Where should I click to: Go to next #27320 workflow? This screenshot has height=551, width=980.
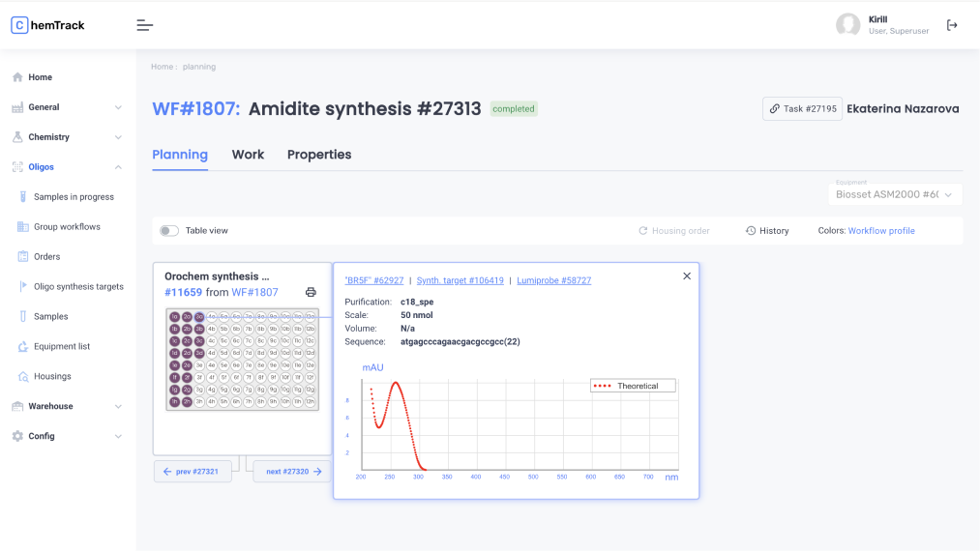click(292, 472)
